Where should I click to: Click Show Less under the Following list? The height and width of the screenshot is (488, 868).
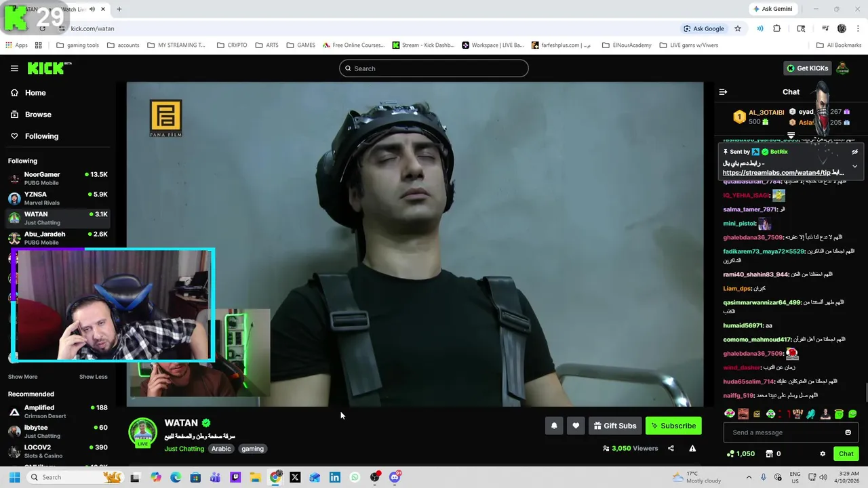tap(93, 377)
